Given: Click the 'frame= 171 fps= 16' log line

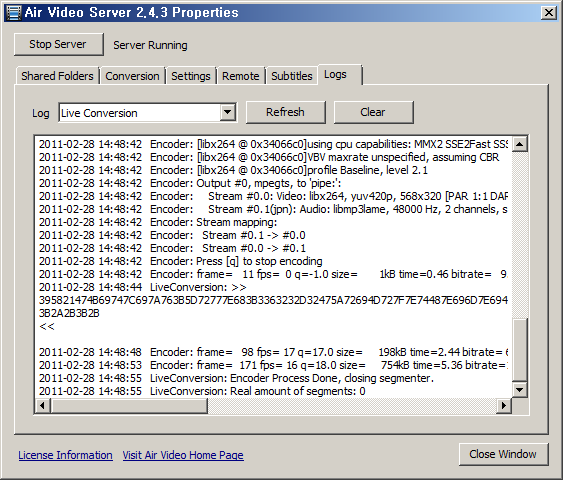Looking at the screenshot, I should coord(274,365).
